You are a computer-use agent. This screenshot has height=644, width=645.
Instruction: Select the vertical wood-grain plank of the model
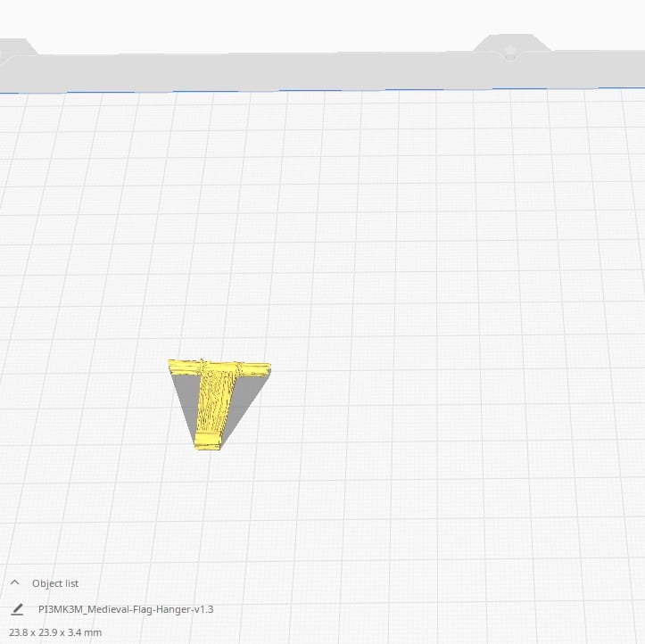pos(215,400)
